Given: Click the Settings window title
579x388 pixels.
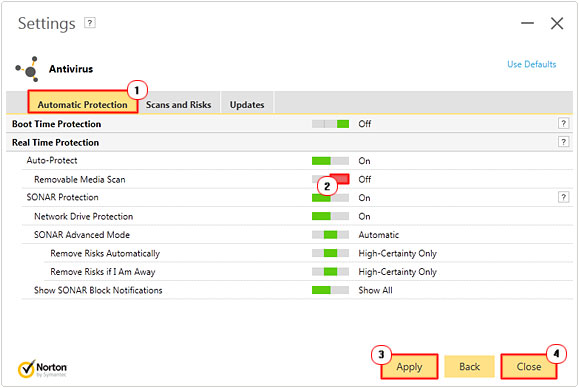Looking at the screenshot, I should point(47,24).
